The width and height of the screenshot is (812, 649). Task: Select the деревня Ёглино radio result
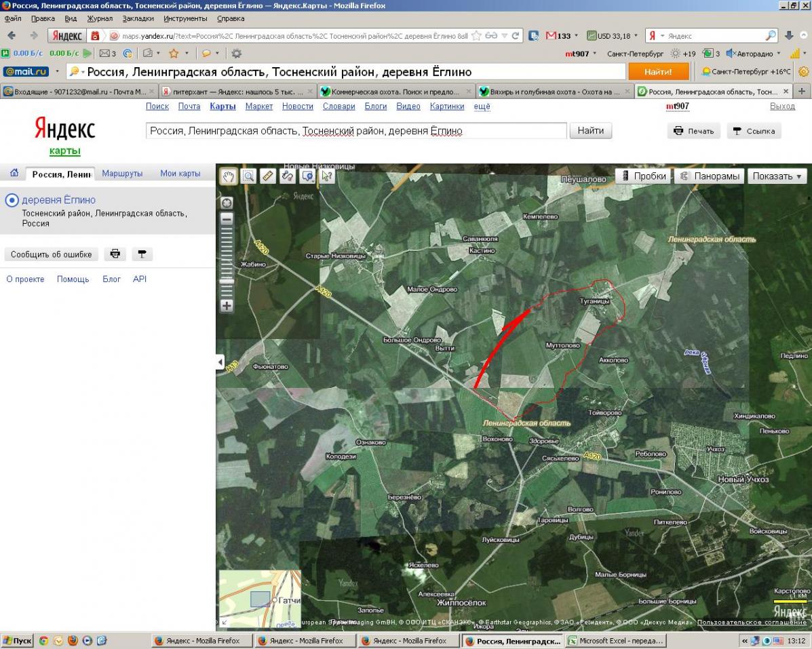(x=12, y=200)
